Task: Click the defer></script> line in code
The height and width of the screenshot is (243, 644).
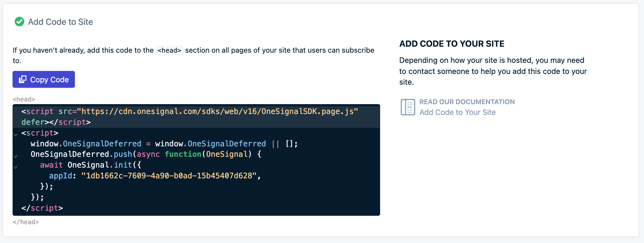Action: tap(56, 122)
